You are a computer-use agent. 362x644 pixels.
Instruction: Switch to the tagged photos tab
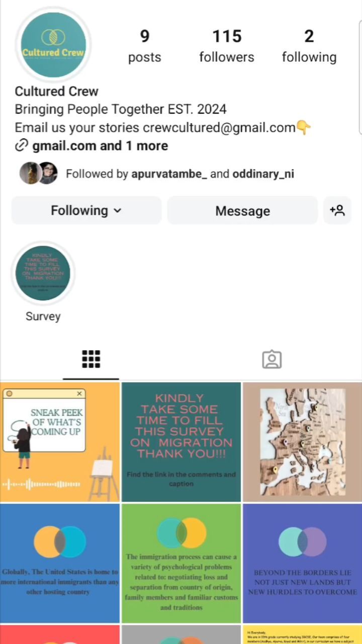pos(272,359)
